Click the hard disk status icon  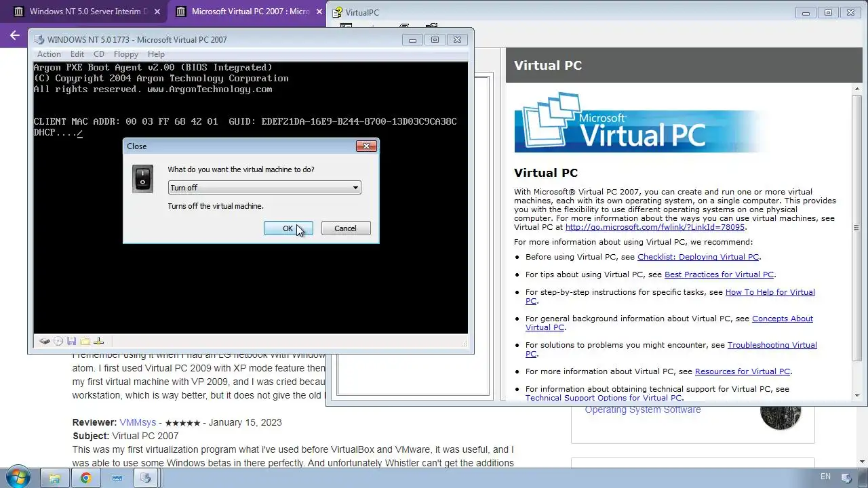(x=45, y=342)
